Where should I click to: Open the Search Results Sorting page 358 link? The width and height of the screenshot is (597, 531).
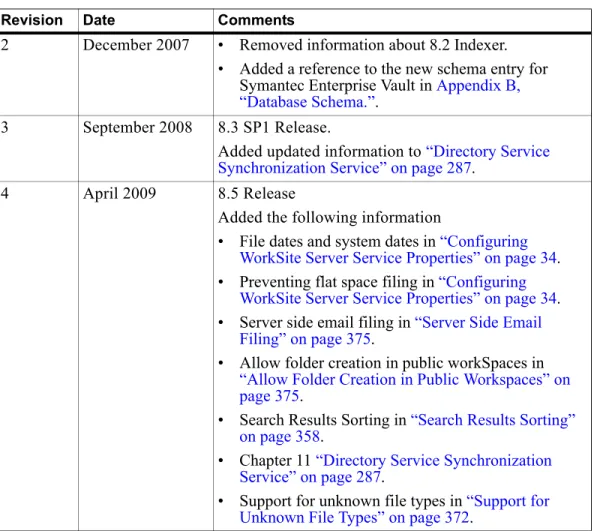pyautogui.click(x=407, y=428)
